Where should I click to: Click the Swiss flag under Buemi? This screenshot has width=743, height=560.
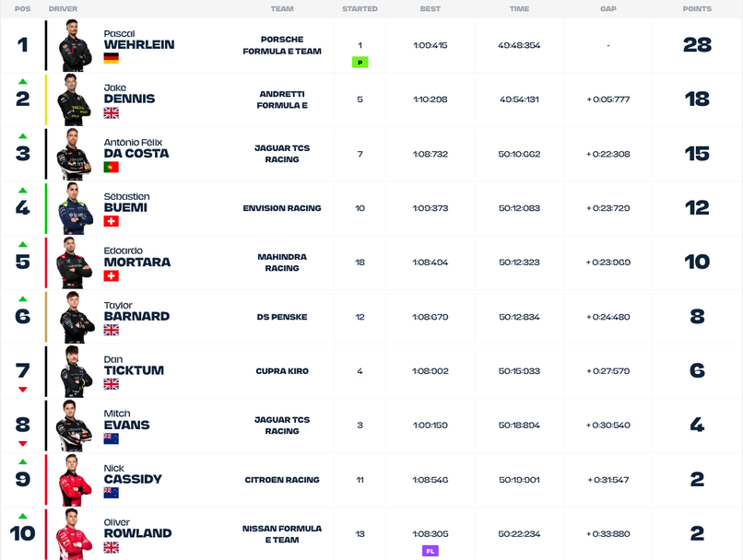click(112, 221)
